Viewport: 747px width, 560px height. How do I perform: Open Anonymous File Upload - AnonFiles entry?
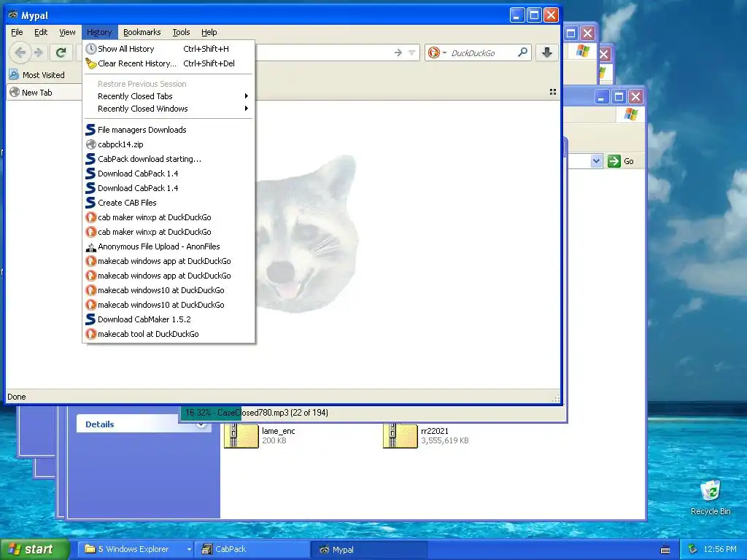[169, 246]
